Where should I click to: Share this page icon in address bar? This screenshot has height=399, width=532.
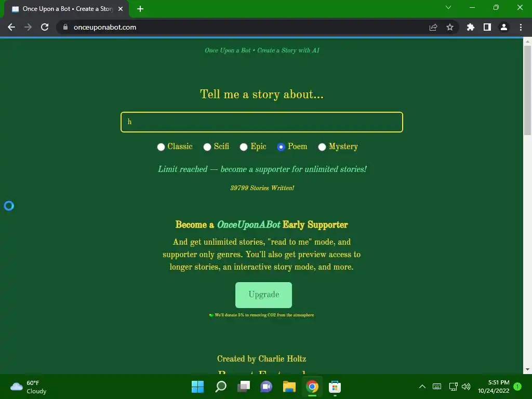pyautogui.click(x=433, y=27)
